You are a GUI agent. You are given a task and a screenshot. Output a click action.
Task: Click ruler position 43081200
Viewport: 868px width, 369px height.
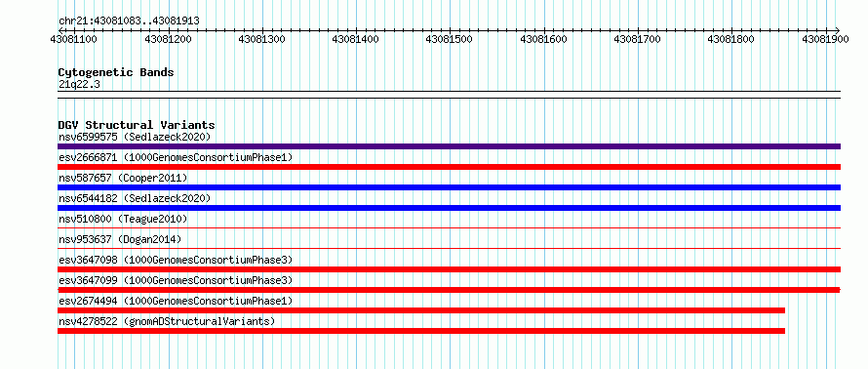(168, 39)
